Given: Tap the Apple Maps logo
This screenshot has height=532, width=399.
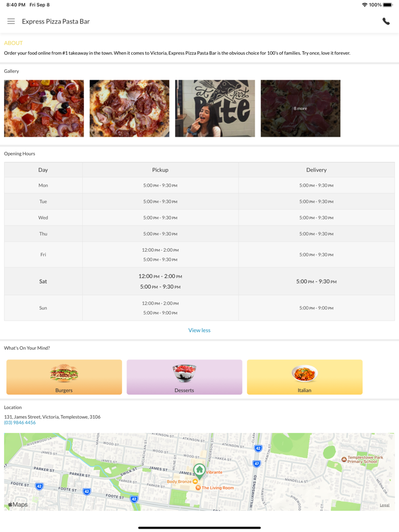Looking at the screenshot, I should point(18,505).
